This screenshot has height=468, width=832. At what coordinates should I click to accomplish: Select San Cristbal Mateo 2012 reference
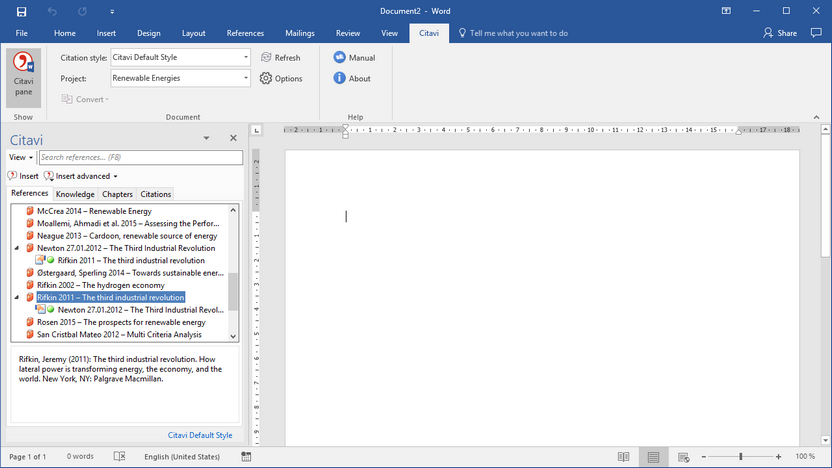point(119,334)
